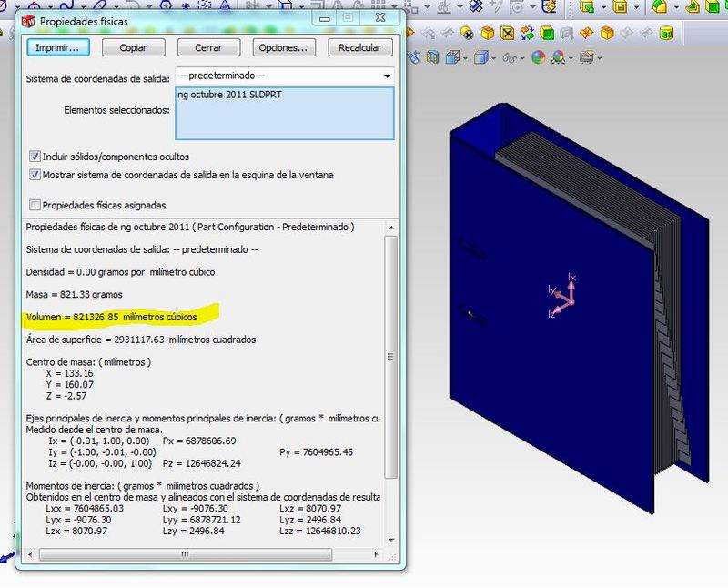Uncheck Incluir sólidos/componentes ocultos
Viewport: 728px width, 588px height.
pyautogui.click(x=35, y=157)
